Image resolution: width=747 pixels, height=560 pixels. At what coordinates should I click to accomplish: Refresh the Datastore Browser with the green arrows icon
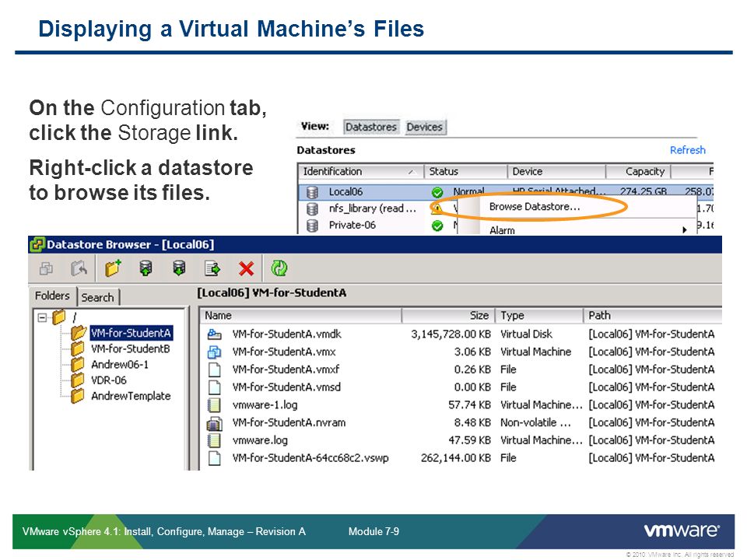pos(279,268)
